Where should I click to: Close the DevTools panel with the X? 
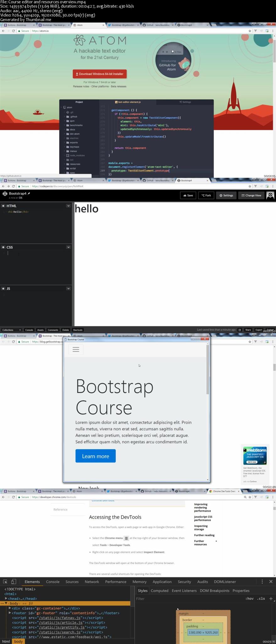pos(271,582)
